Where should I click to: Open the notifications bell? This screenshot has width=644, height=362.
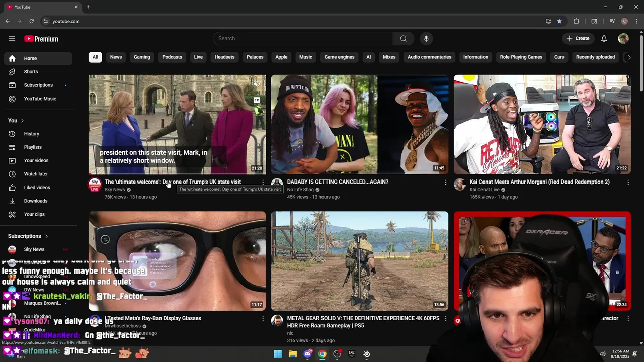[604, 39]
